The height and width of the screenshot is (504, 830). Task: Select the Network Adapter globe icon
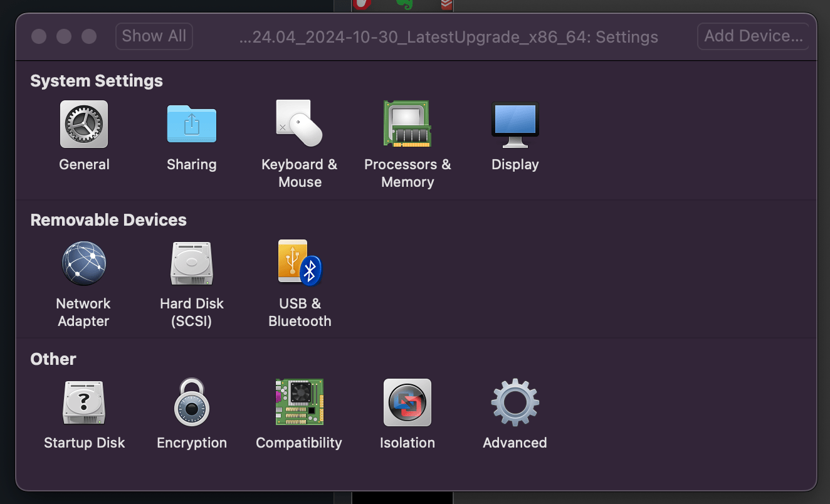coord(84,264)
